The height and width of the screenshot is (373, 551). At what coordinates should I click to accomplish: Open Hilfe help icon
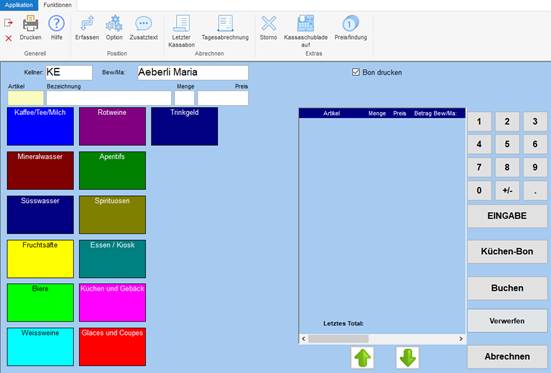[x=56, y=24]
